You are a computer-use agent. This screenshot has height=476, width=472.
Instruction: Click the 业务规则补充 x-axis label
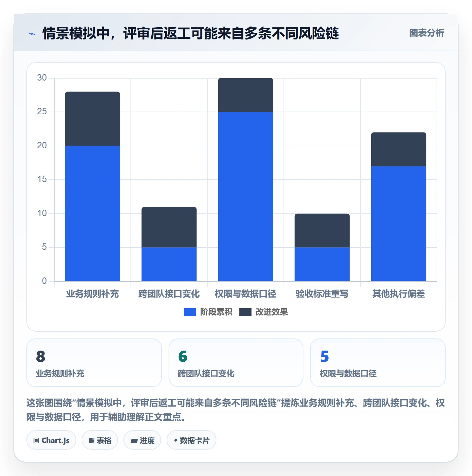[x=92, y=294]
